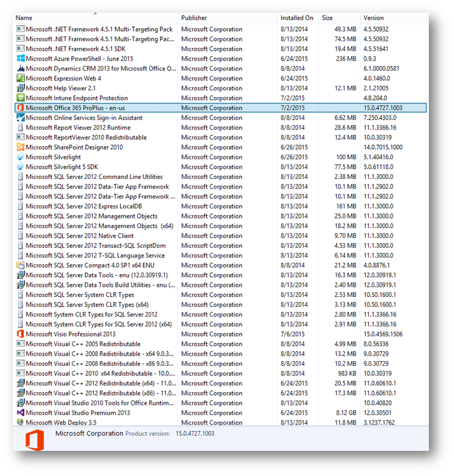This screenshot has width=454, height=476.
Task: Select System CLR Types for SQL Server 2012 (x64)
Action: click(x=99, y=324)
